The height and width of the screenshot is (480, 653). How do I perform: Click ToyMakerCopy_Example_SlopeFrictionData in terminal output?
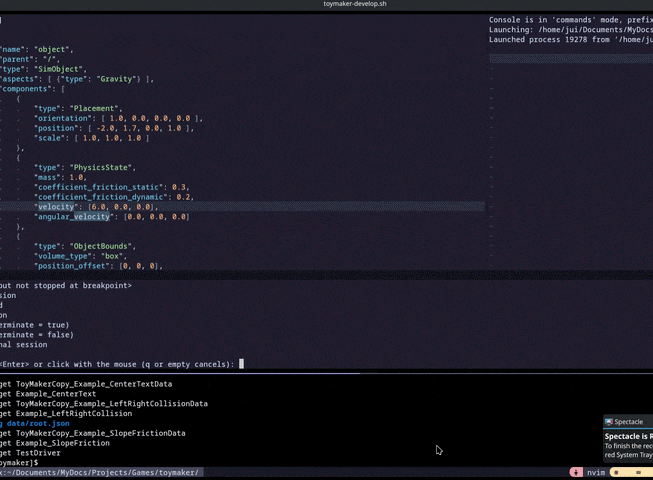click(x=100, y=433)
